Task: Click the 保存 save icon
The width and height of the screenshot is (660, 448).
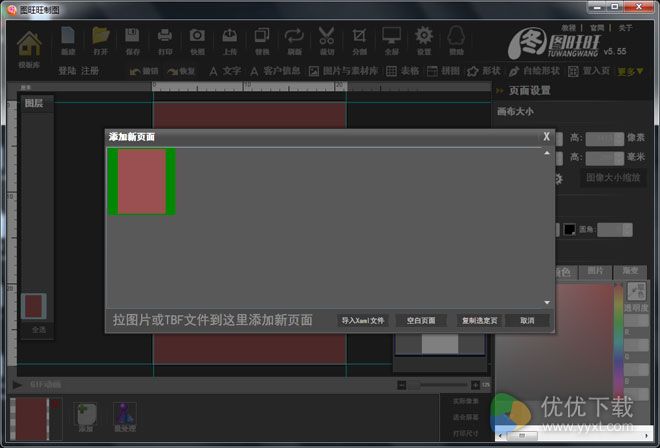Action: (x=133, y=39)
